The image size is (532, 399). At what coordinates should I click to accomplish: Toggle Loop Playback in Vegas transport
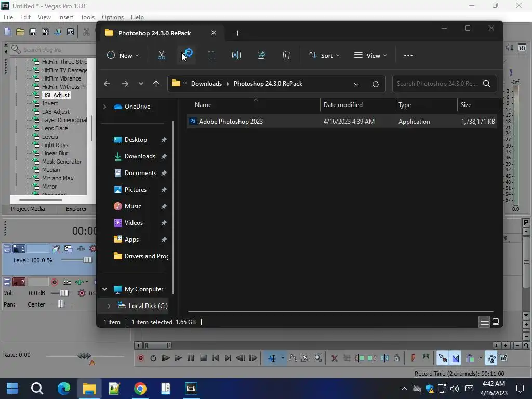tap(153, 358)
